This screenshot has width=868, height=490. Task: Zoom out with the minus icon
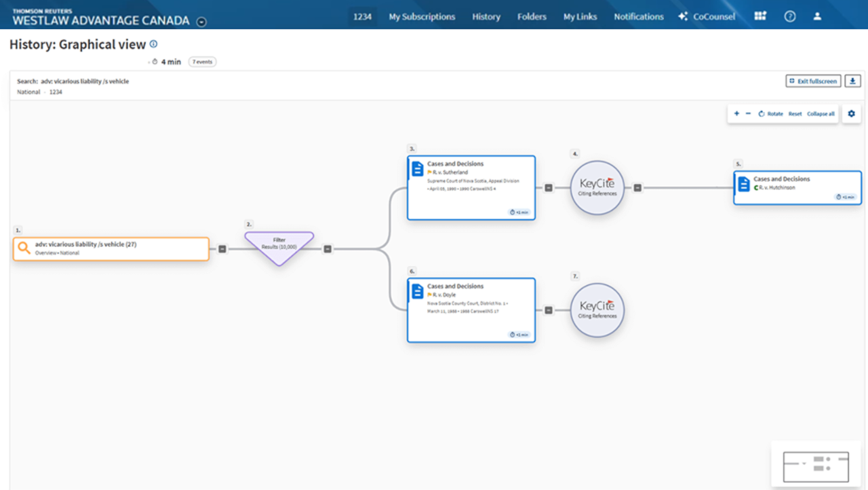[x=748, y=114]
